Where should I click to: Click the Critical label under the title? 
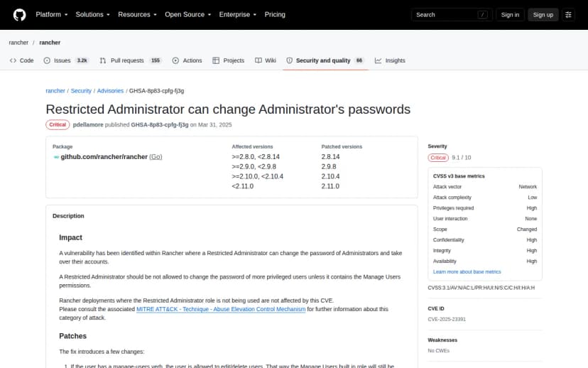click(58, 124)
